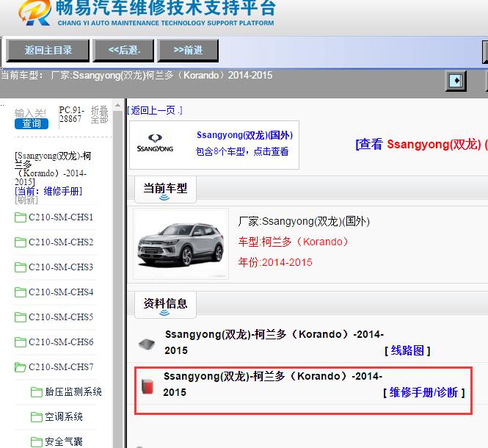Viewport: 488px width, 448px height.
Task: Click the sidebar vertical scrollbar track
Action: [x=117, y=281]
